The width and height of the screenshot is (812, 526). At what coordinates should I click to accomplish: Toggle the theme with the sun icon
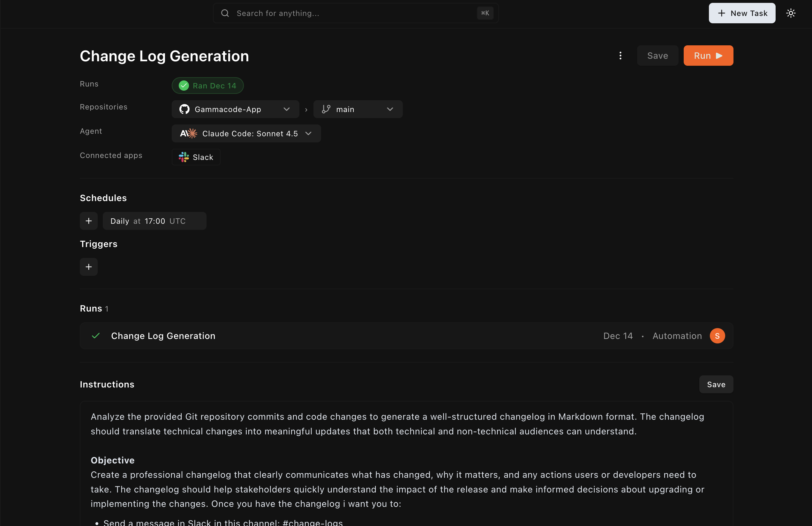791,13
